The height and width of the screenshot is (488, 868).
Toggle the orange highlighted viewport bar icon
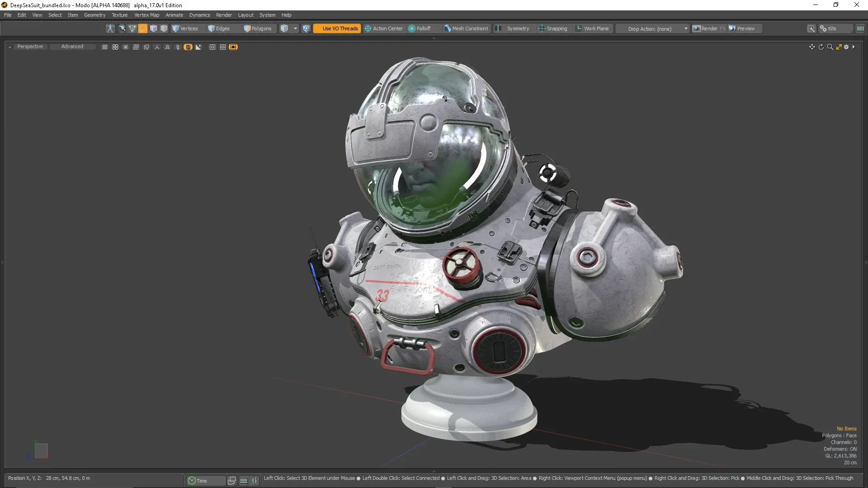pyautogui.click(x=188, y=47)
